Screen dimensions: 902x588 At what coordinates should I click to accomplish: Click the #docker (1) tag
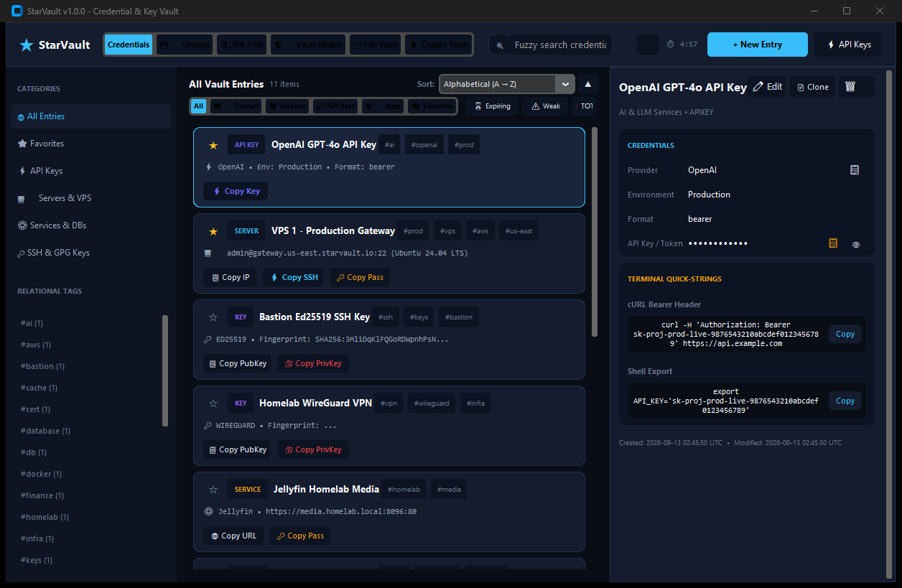[x=41, y=474]
